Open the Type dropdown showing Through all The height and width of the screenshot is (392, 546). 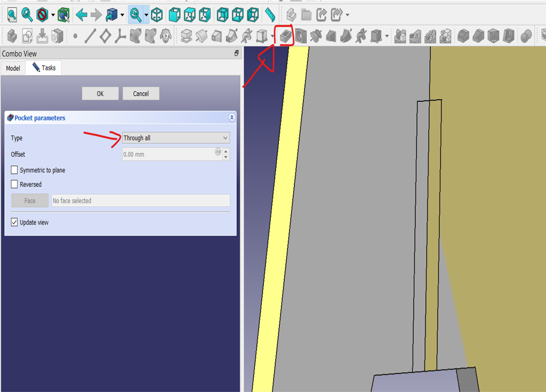point(176,138)
